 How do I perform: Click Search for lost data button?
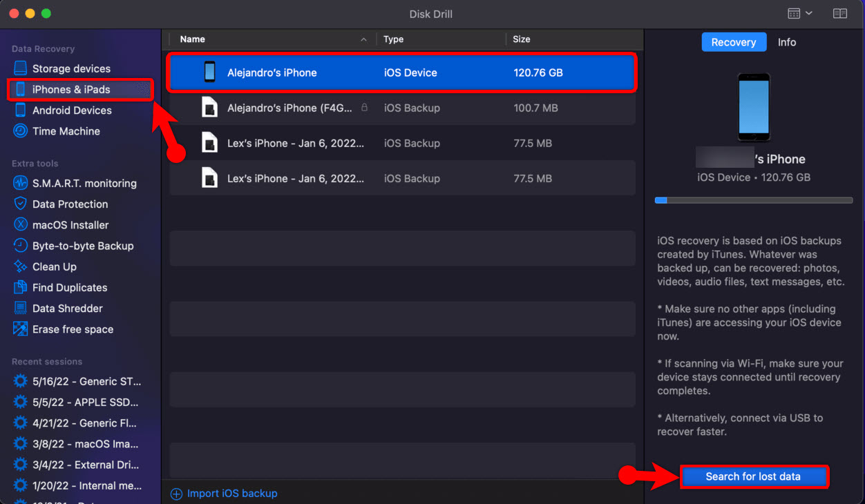click(753, 476)
